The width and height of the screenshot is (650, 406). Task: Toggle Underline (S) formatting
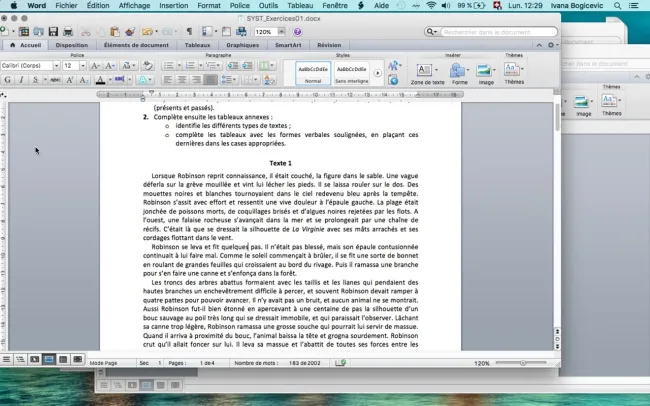click(x=36, y=80)
